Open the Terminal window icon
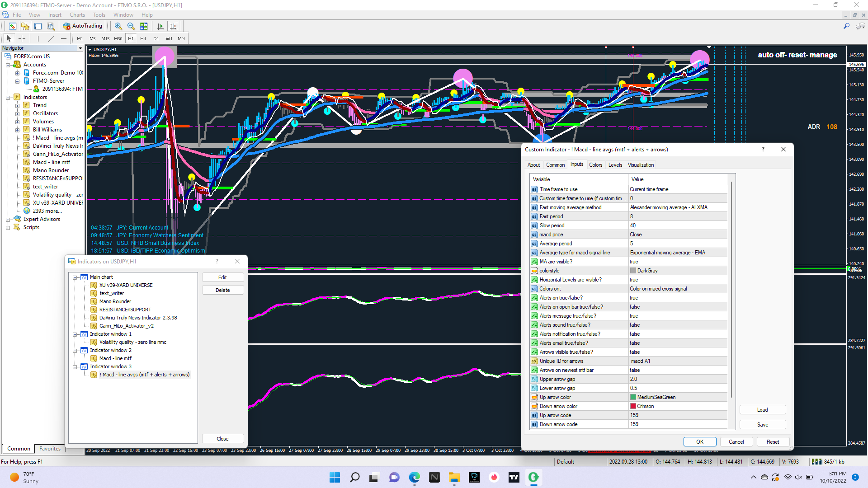Screen dimensions: 868x488 (x=38, y=26)
